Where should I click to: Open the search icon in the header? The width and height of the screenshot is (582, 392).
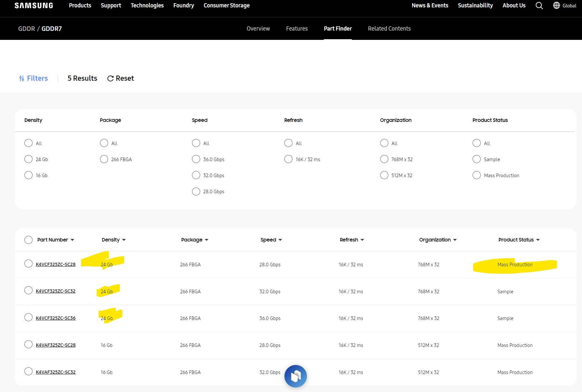click(x=539, y=5)
